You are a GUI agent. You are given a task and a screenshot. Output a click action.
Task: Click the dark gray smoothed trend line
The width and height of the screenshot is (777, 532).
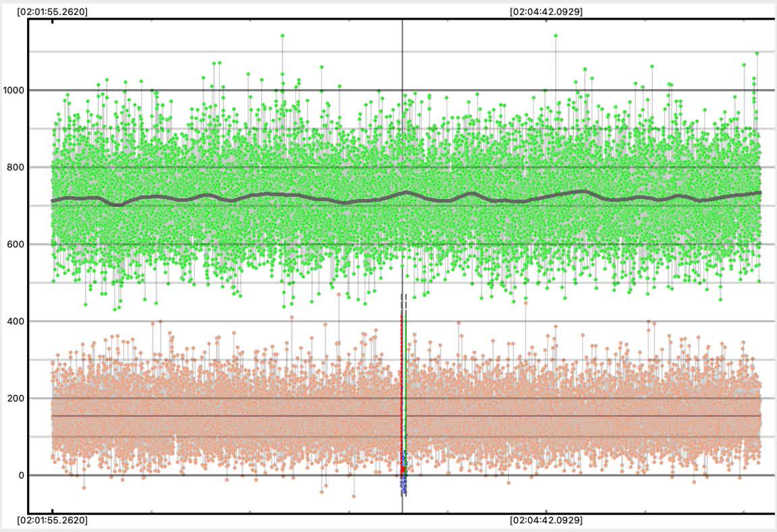pos(270,195)
